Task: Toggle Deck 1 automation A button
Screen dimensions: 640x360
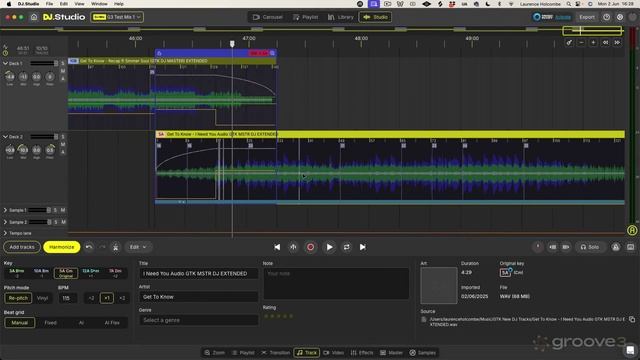Action: coord(62,78)
